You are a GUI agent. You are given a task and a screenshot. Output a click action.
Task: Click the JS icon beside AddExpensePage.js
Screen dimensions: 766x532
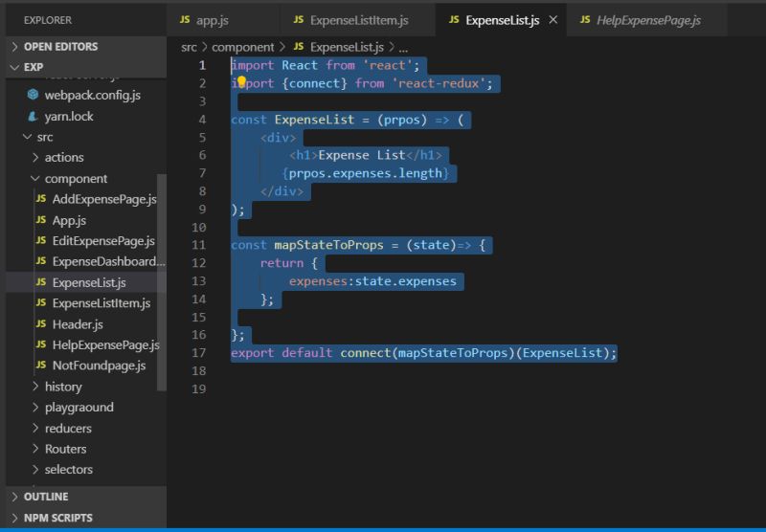click(x=41, y=198)
